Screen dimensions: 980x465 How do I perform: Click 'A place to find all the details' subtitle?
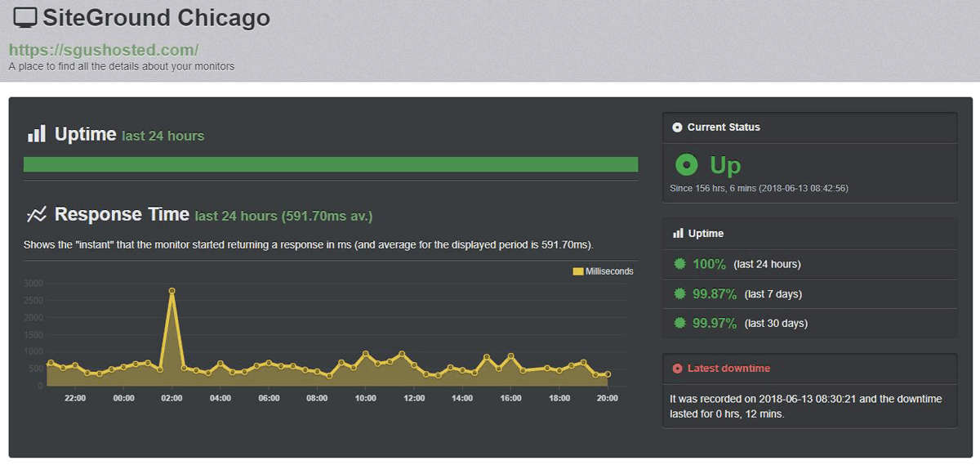point(122,66)
